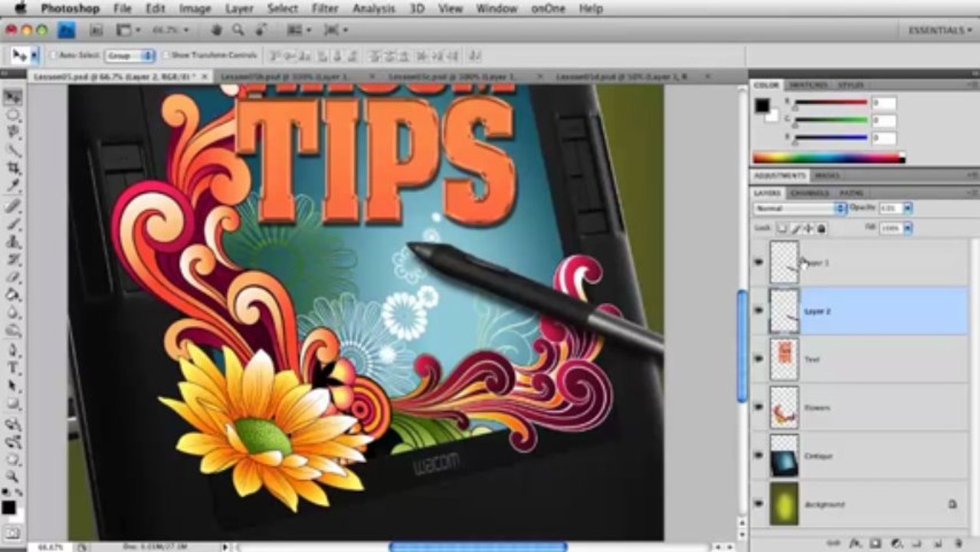Screen dimensions: 980x552
Task: Click the color spectrum ramp
Action: 828,158
